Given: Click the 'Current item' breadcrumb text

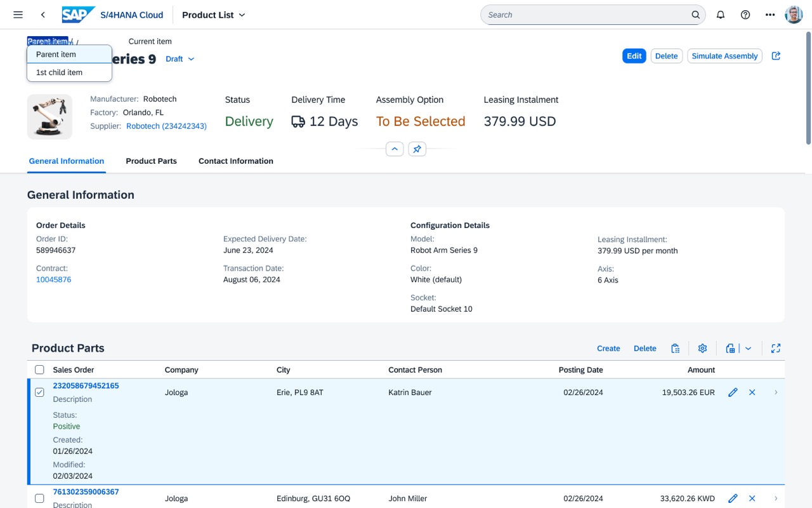Looking at the screenshot, I should tap(150, 41).
